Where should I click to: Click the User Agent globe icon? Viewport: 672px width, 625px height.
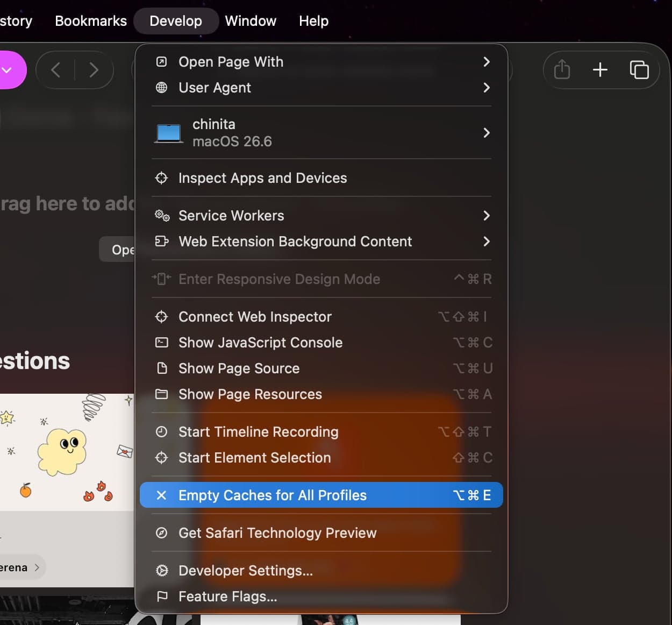tap(161, 88)
